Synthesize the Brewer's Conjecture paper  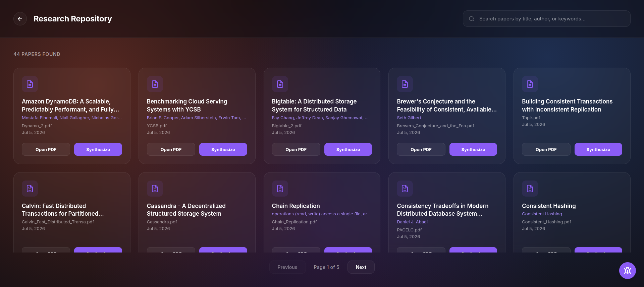(473, 149)
